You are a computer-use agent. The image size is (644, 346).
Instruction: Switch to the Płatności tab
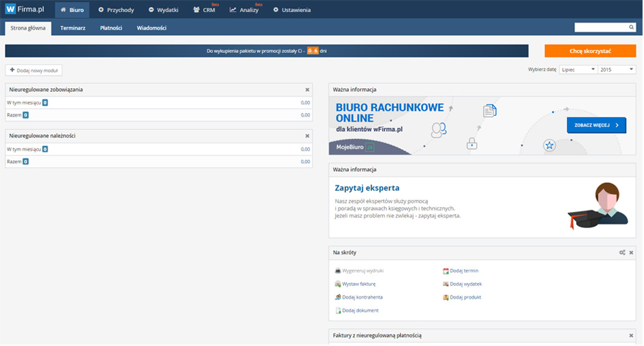click(x=111, y=28)
